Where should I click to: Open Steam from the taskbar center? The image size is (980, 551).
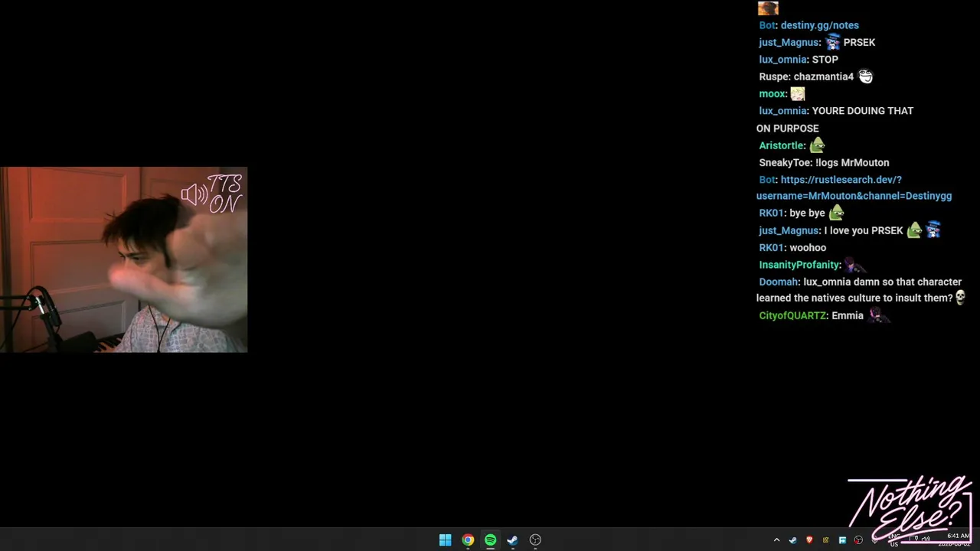512,540
